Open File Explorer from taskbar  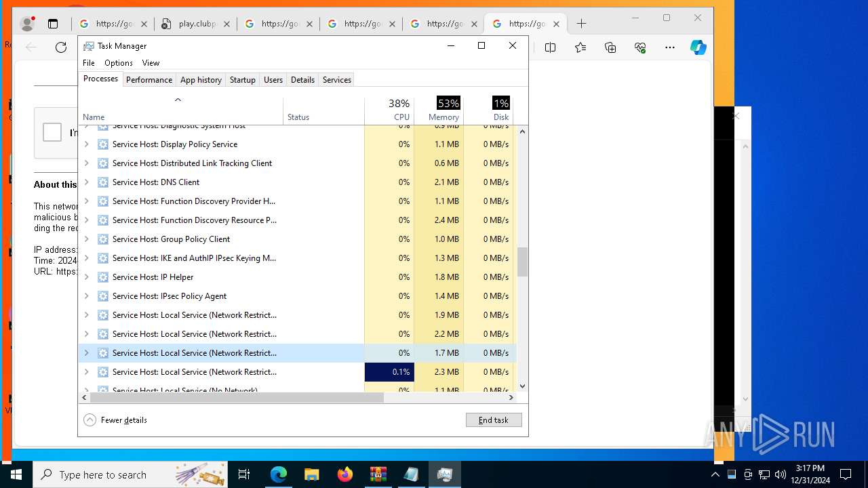point(311,474)
